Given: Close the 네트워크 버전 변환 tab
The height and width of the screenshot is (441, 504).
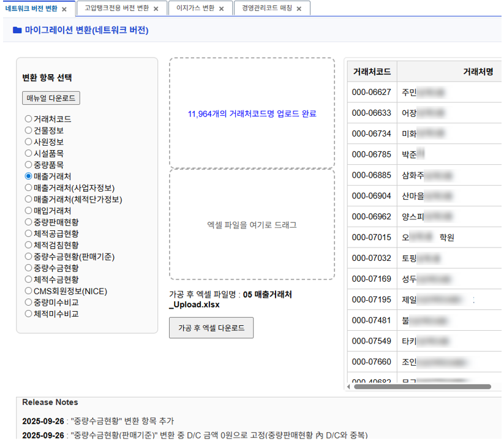Looking at the screenshot, I should coord(64,9).
